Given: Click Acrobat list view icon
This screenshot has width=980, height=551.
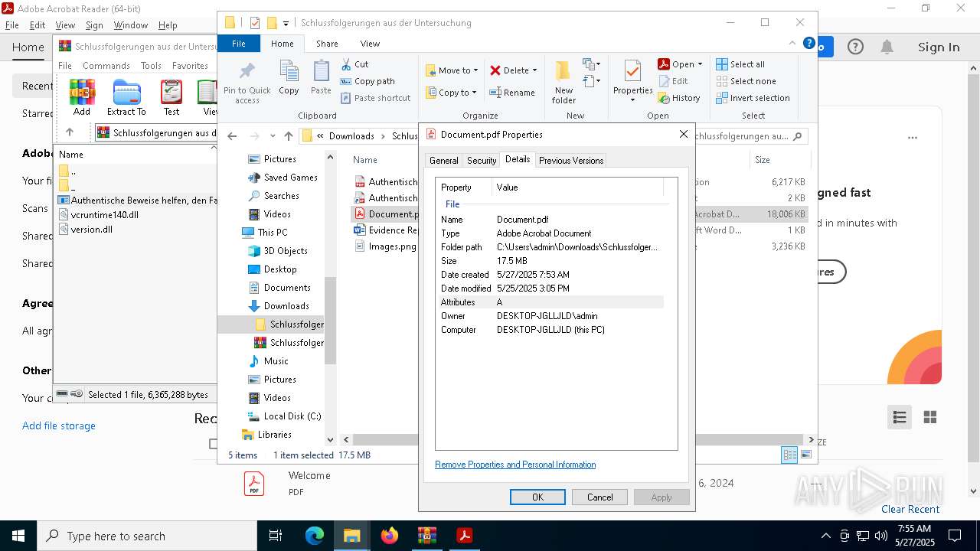Looking at the screenshot, I should (x=900, y=417).
